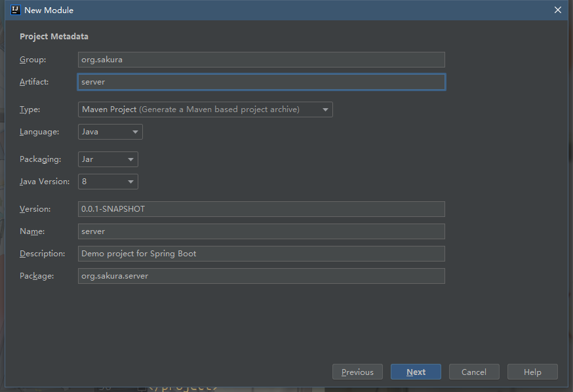Click the Group label
The width and height of the screenshot is (573, 392).
(33, 60)
